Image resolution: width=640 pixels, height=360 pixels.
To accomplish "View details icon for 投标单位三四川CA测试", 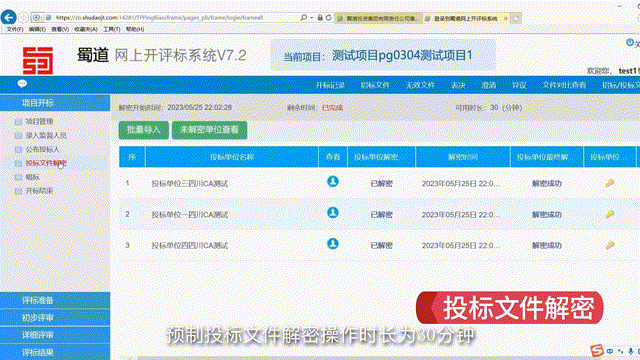I will pyautogui.click(x=333, y=181).
